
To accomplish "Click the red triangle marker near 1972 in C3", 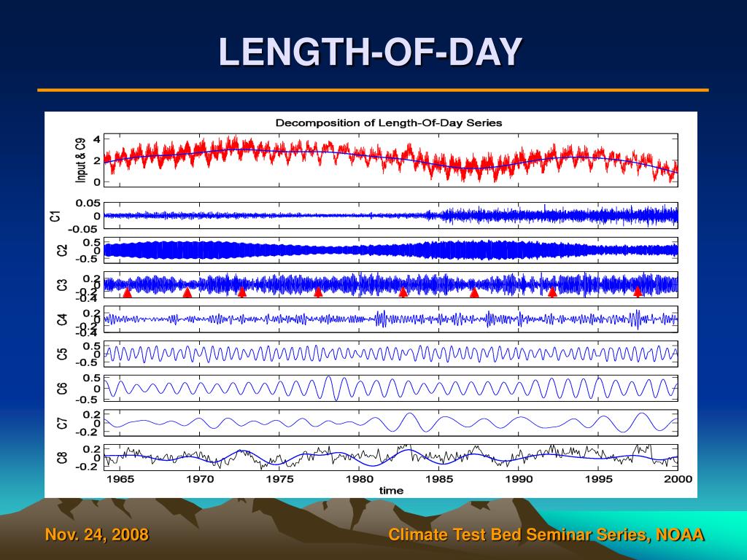I will pos(242,292).
